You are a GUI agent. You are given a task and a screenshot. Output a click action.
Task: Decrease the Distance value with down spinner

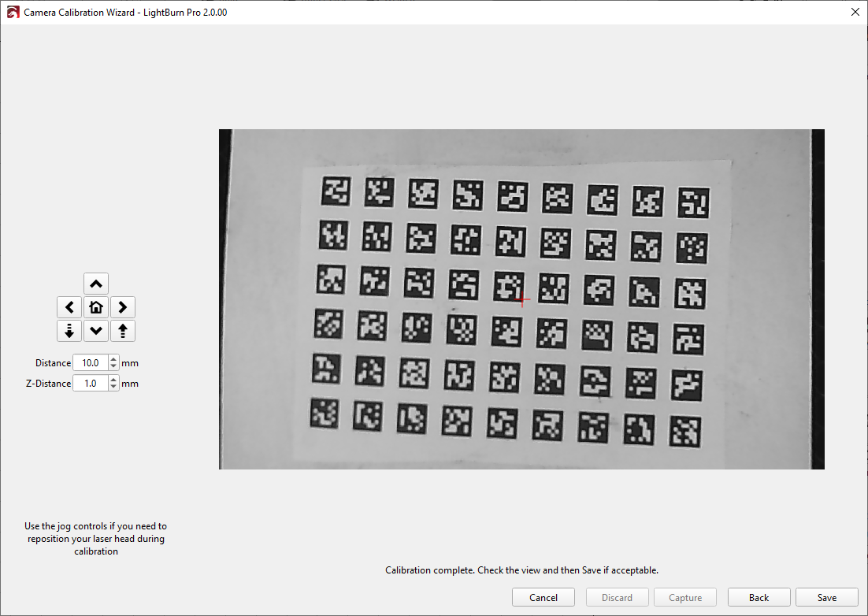tap(113, 366)
